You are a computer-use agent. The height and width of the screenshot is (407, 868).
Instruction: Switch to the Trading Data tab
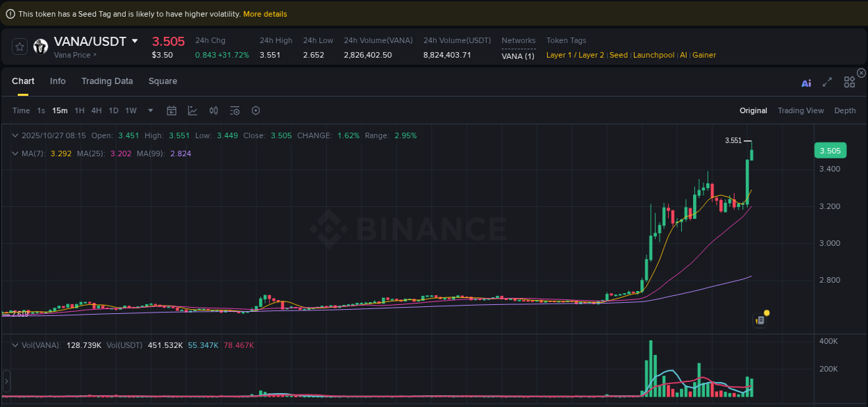click(x=107, y=81)
